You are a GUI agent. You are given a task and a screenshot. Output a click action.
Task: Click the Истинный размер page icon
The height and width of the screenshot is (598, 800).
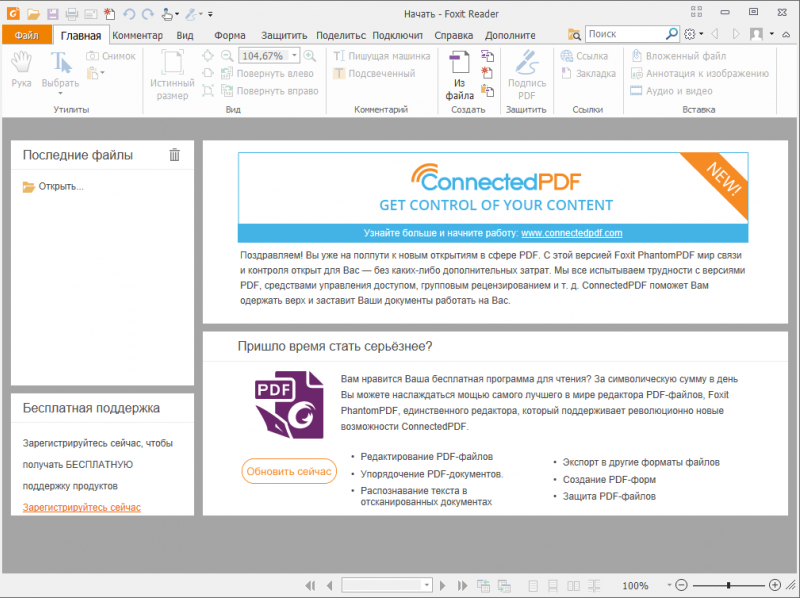click(172, 62)
